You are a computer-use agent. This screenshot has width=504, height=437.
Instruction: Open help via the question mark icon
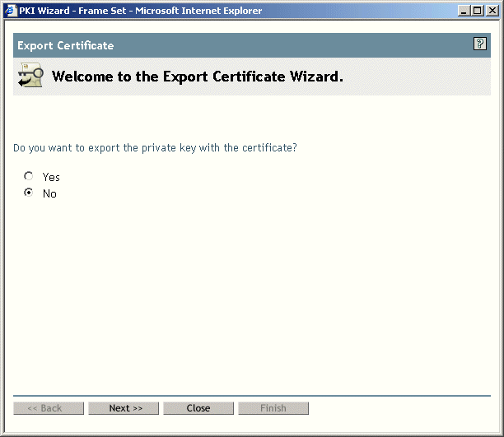coord(479,44)
